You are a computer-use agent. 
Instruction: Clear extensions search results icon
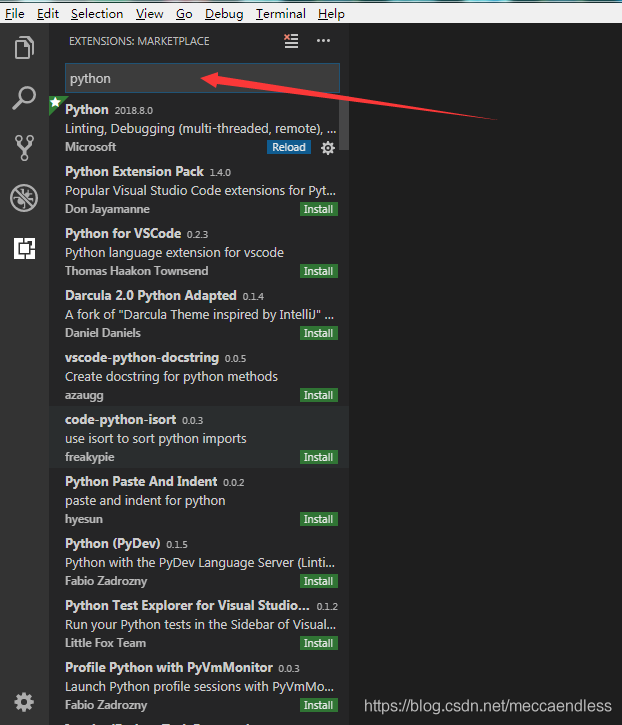click(291, 41)
